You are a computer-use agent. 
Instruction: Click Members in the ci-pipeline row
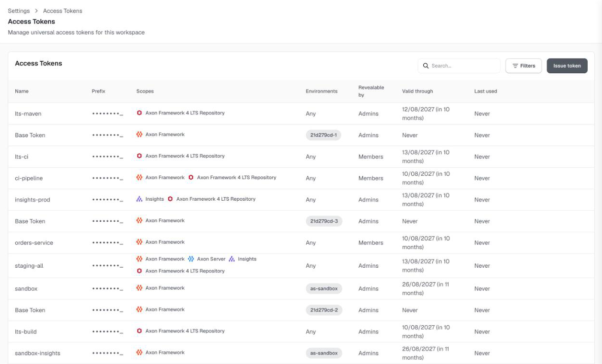[x=370, y=178]
